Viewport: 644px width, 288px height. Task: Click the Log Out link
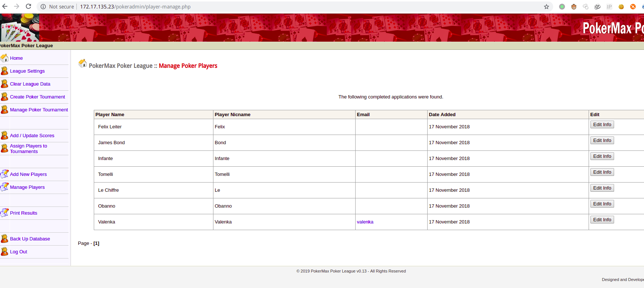tap(18, 251)
